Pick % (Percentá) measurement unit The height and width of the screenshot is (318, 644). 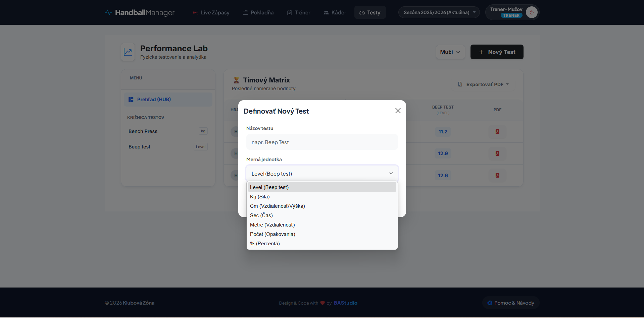(x=265, y=244)
